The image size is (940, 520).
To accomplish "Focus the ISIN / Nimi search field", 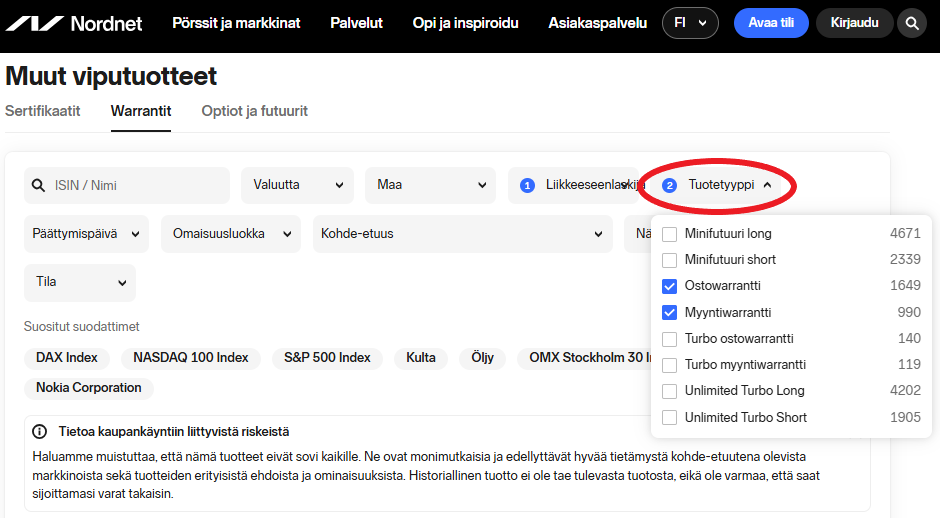I will (126, 185).
